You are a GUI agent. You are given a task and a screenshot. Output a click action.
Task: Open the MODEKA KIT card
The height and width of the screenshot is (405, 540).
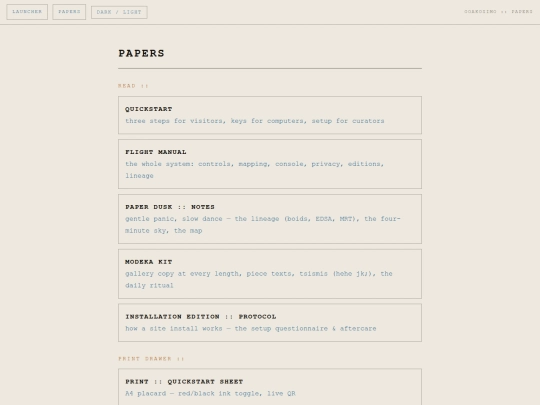tap(270, 274)
